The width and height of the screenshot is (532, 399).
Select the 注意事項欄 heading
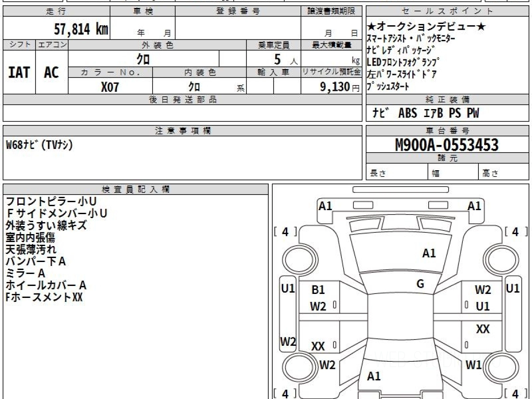point(183,131)
